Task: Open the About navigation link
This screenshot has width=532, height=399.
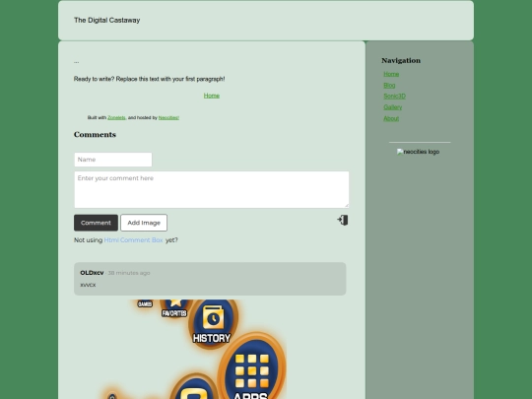Action: (x=391, y=118)
